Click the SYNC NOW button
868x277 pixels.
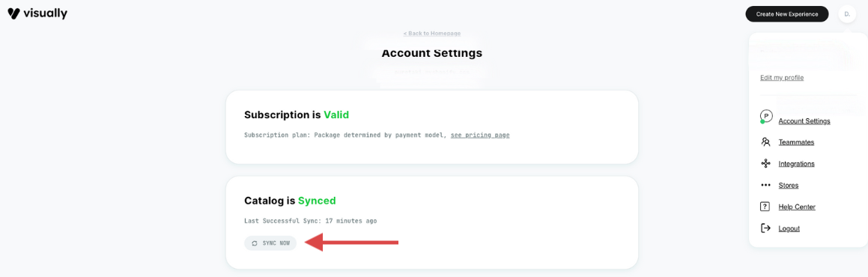[270, 243]
